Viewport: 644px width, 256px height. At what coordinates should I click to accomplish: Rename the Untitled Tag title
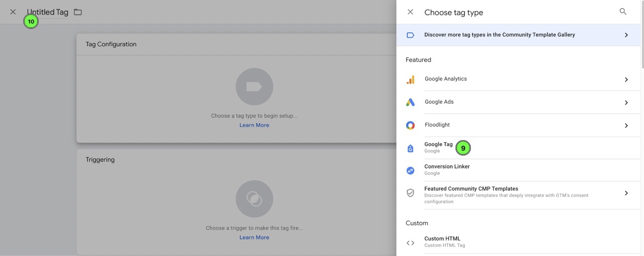(48, 12)
